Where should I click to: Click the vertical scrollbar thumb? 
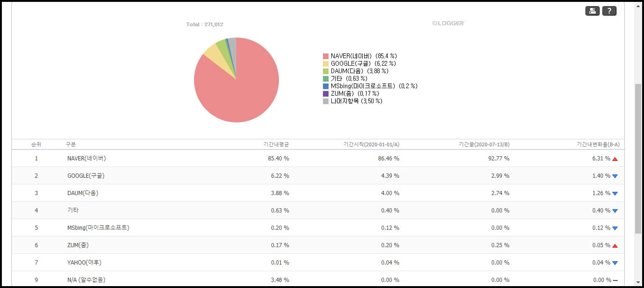[x=638, y=159]
